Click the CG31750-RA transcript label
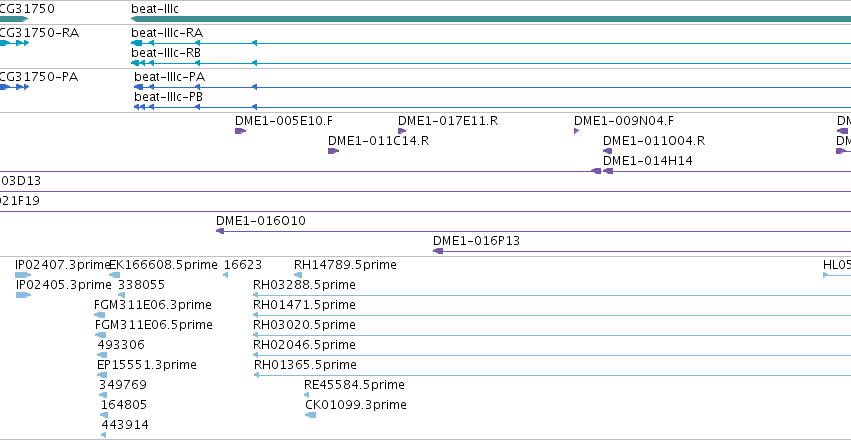Screen dimensions: 851x440 [39, 33]
